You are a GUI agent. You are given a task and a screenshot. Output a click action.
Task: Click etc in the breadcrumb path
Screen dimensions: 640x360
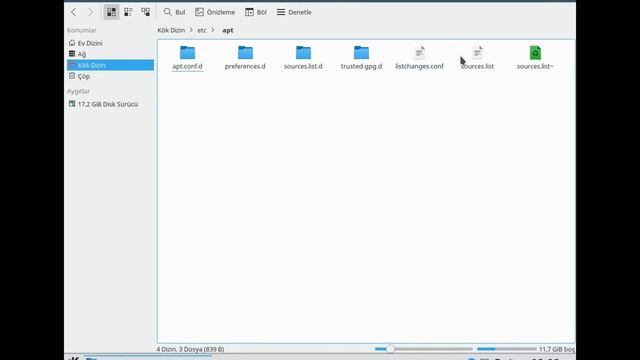coord(202,30)
